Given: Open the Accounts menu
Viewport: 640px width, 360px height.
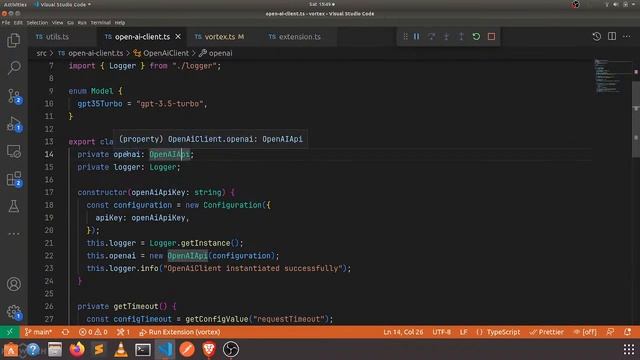Looking at the screenshot, I should tap(13, 284).
